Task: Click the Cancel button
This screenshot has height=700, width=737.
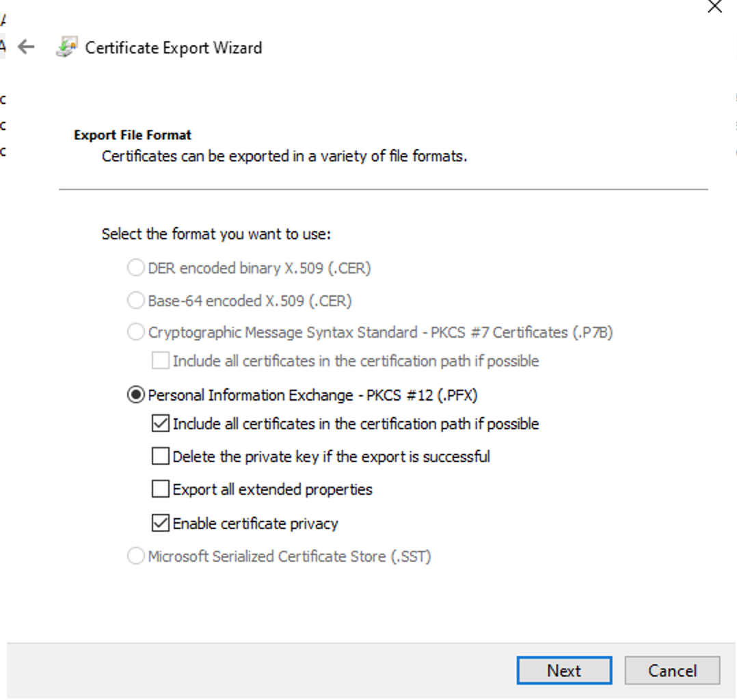Action: [x=671, y=671]
